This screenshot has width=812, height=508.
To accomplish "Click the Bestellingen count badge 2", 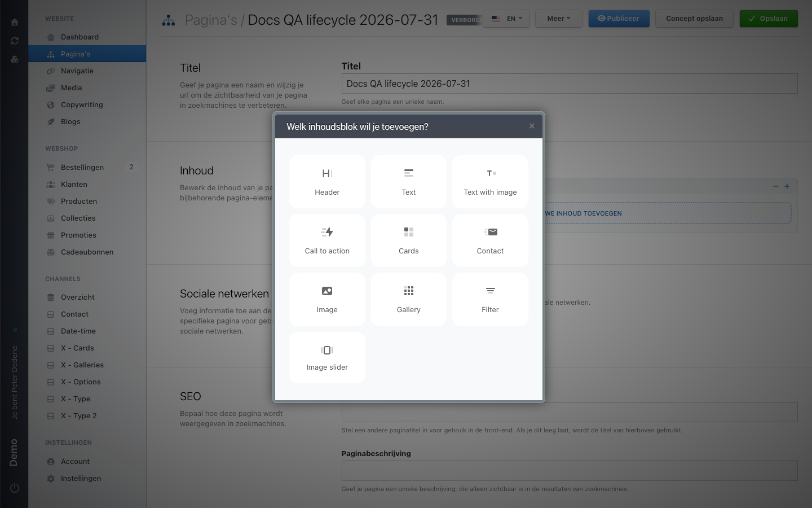I will [131, 167].
